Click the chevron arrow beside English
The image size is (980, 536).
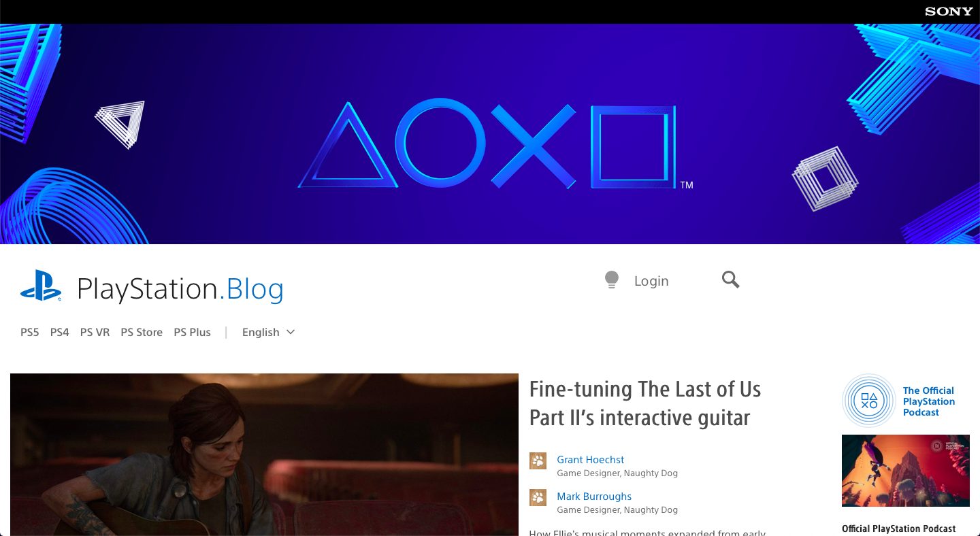pyautogui.click(x=291, y=332)
